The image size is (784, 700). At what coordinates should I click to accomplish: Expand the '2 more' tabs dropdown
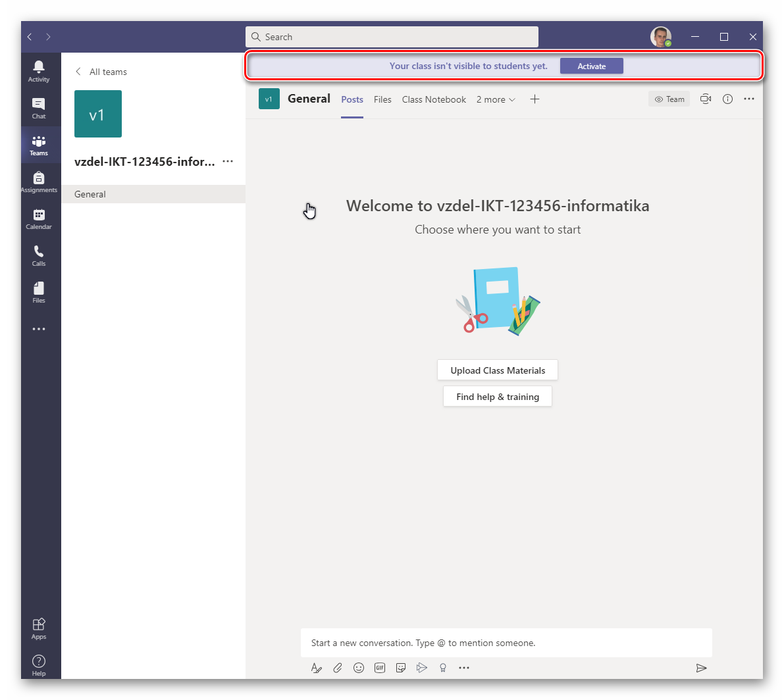[x=496, y=99]
